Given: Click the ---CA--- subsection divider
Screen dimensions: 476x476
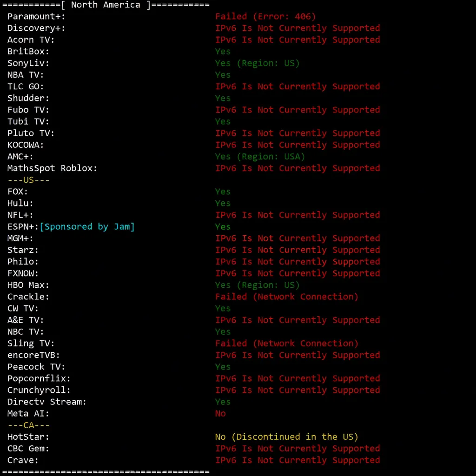Looking at the screenshot, I should (28, 425).
